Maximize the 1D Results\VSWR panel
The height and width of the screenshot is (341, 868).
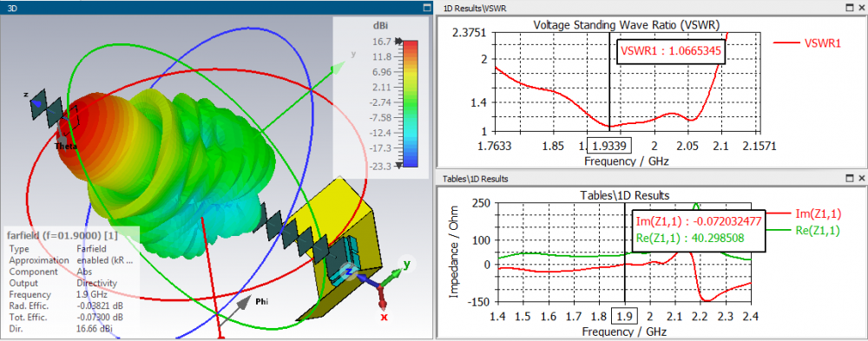pyautogui.click(x=851, y=8)
